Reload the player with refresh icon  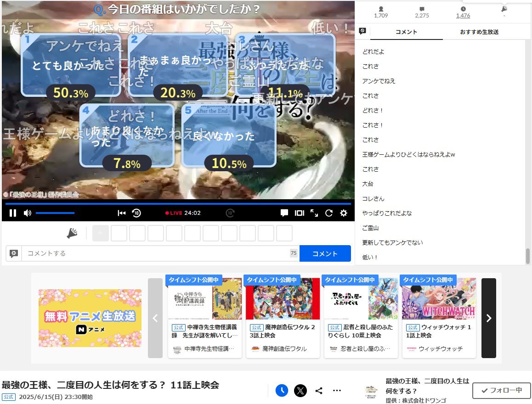329,213
